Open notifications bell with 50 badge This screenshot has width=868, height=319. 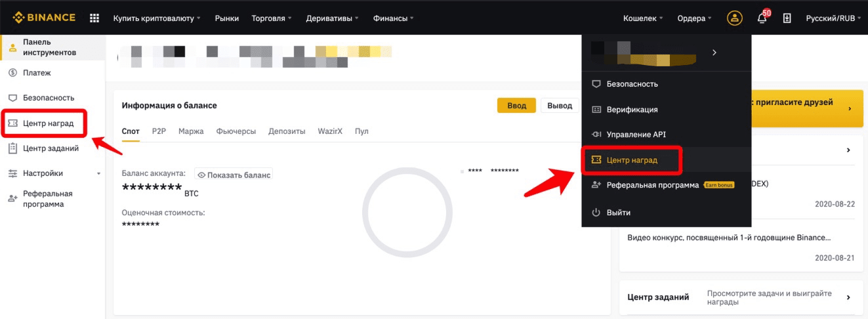click(x=762, y=17)
